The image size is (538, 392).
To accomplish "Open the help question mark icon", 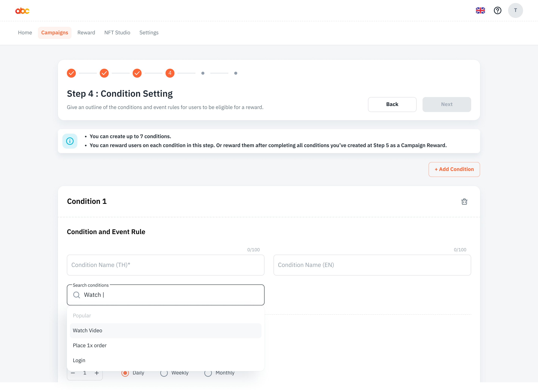I will tap(497, 10).
